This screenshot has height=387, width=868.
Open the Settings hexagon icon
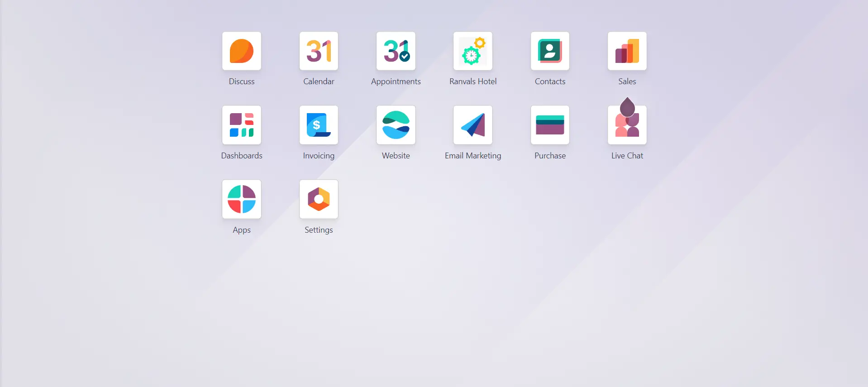[319, 199]
